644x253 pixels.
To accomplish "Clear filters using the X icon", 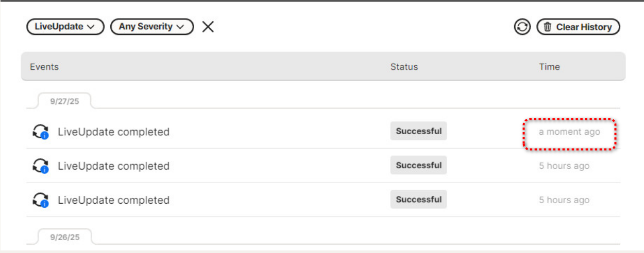I will pyautogui.click(x=208, y=27).
